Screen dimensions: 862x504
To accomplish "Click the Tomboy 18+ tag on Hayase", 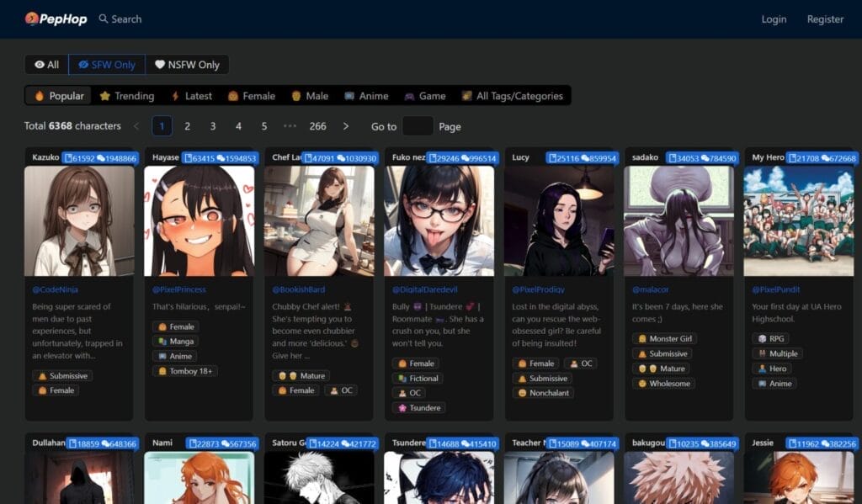I will [x=185, y=371].
